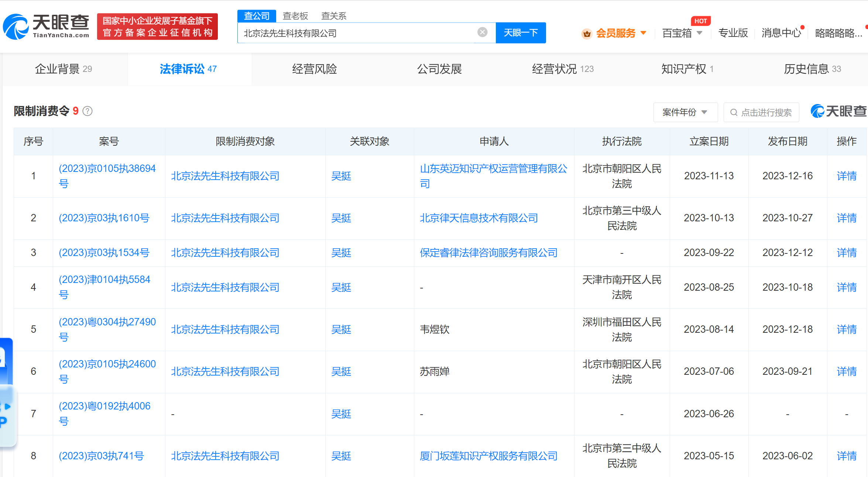The width and height of the screenshot is (868, 477).
Task: Click the search magnifier icon in table filter
Action: pyautogui.click(x=734, y=113)
